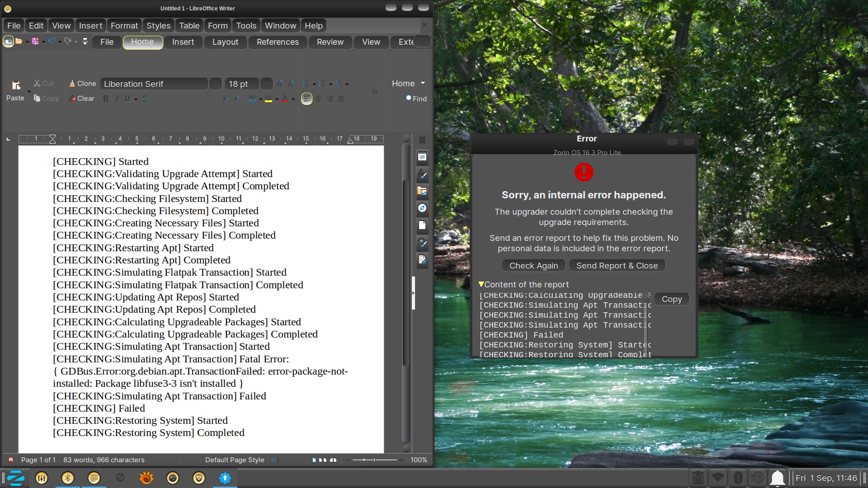Print the document with the printer icon

[85, 42]
